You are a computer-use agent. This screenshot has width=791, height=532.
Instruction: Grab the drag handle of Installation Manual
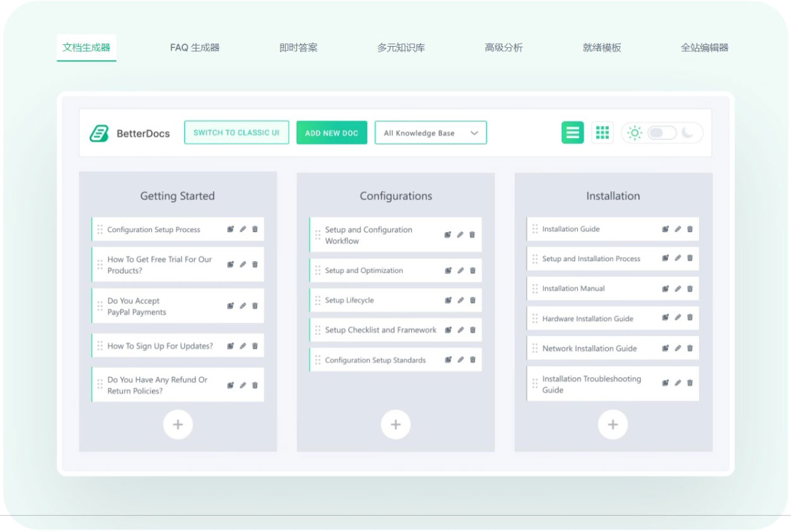[535, 289]
